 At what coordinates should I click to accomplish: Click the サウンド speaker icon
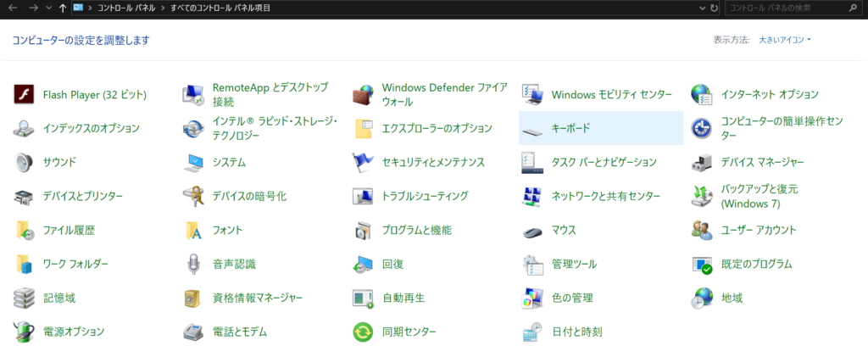click(24, 162)
